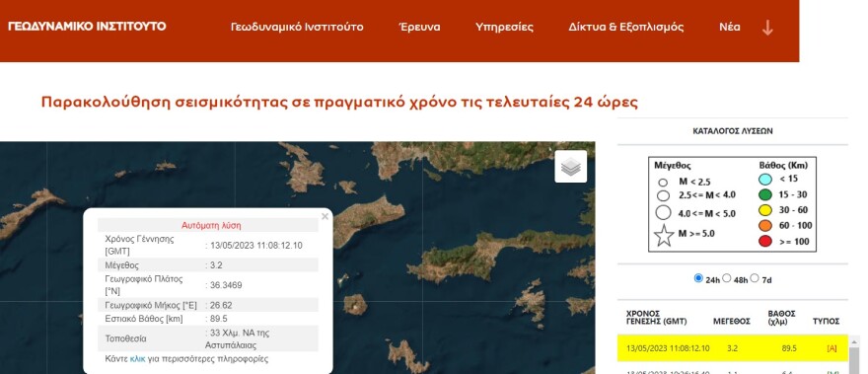
Task: Open the map layers switcher icon
Action: point(571,166)
